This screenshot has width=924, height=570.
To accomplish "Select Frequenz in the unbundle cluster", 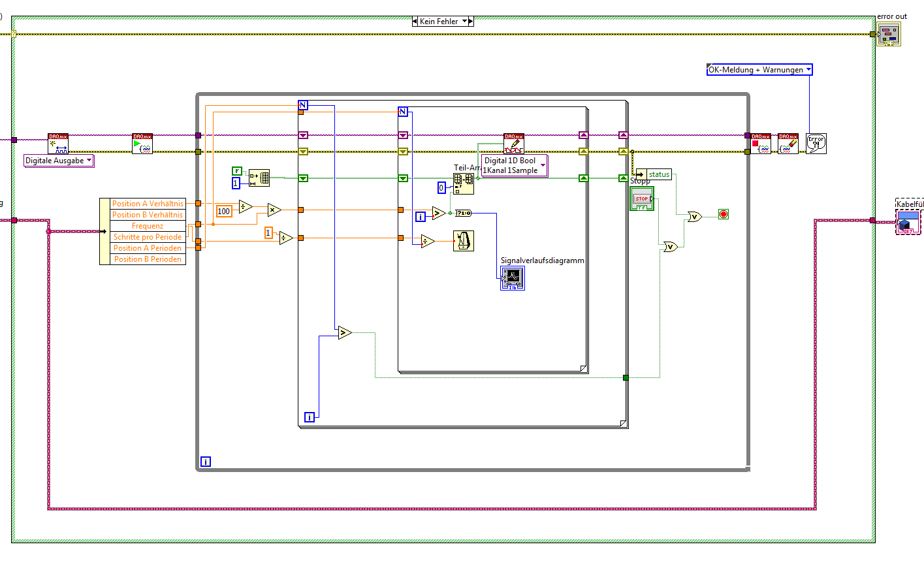I will 148,226.
